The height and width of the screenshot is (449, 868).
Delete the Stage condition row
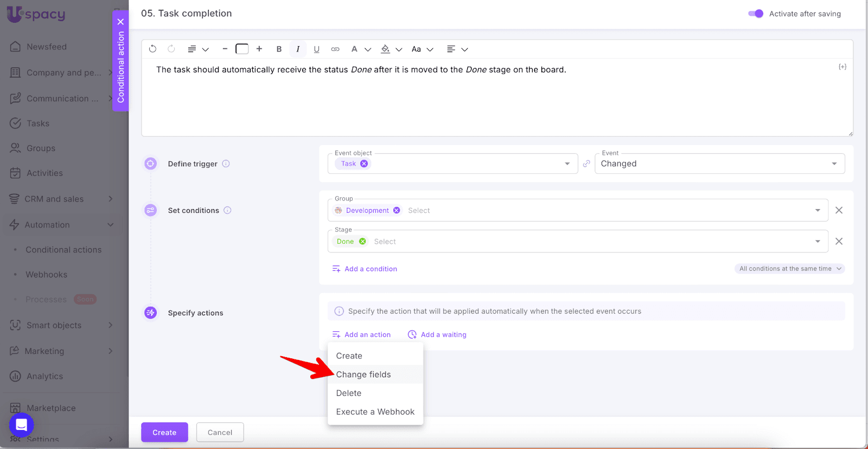tap(839, 241)
